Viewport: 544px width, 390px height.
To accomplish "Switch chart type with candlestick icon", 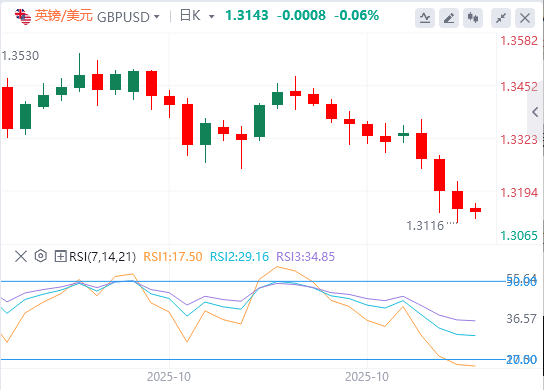I will 473,18.
